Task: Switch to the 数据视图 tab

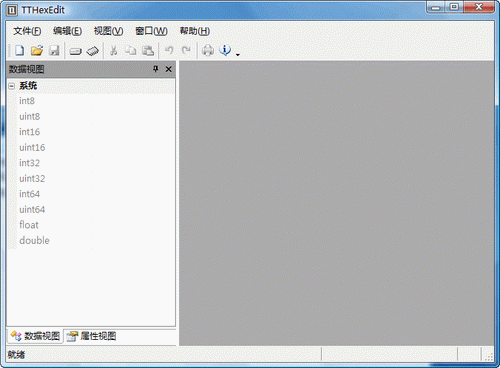Action: coord(35,336)
